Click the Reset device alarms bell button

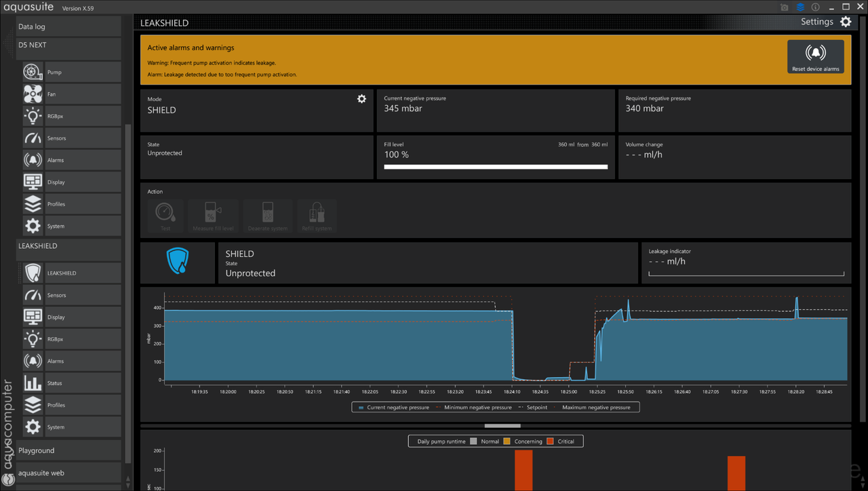[816, 56]
